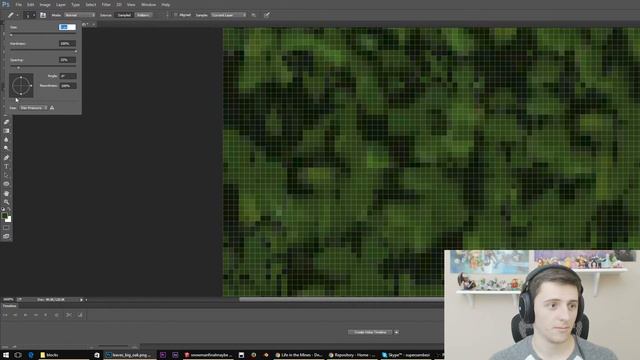Adjust the Hardness slider handle

(76, 51)
